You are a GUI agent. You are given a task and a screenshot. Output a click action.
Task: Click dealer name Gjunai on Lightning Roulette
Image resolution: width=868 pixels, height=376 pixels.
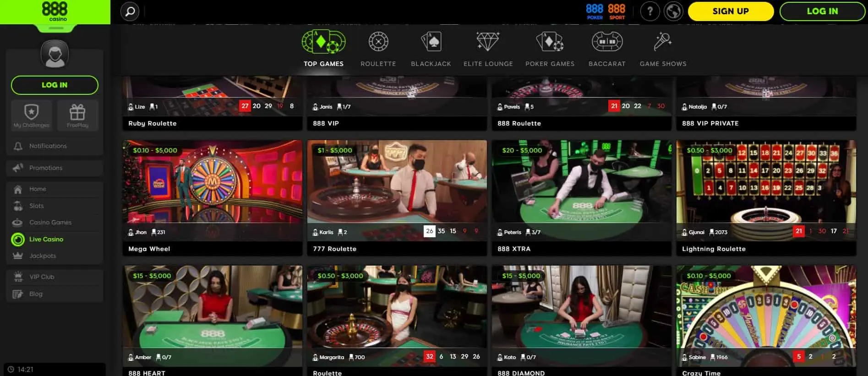click(x=696, y=233)
